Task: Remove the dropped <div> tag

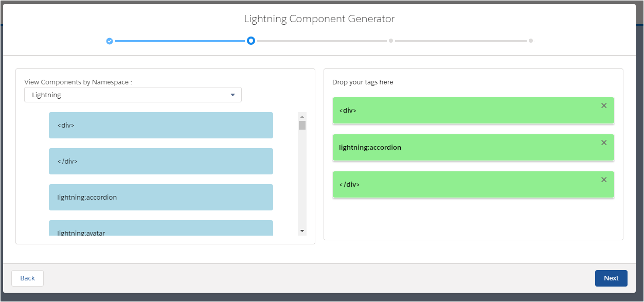Action: 604,105
